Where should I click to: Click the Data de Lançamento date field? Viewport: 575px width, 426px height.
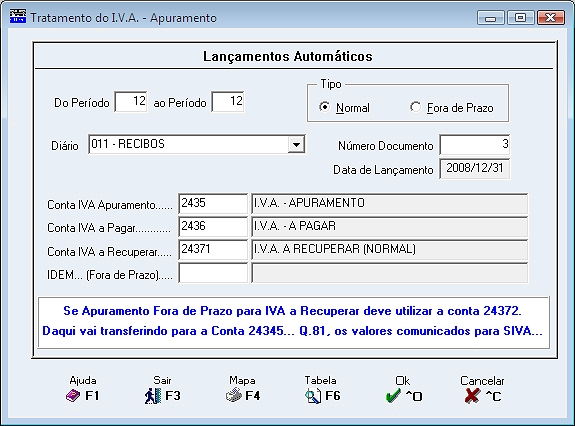pos(475,169)
